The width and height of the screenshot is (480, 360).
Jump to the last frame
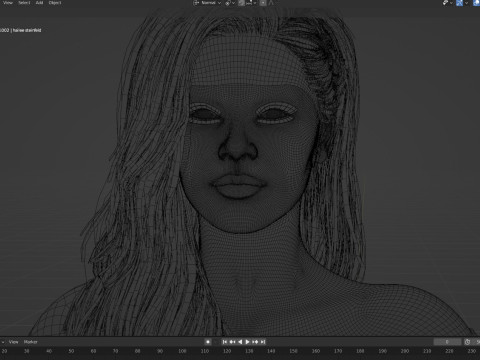click(x=263, y=342)
